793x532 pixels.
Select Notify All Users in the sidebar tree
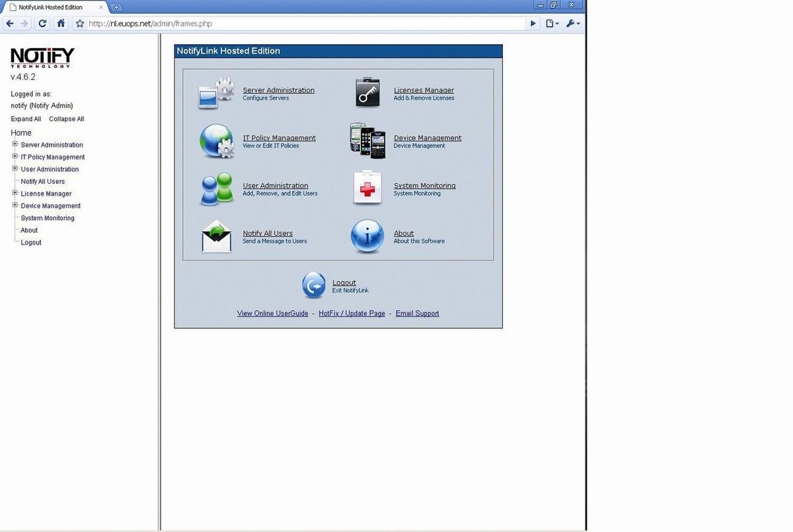43,182
